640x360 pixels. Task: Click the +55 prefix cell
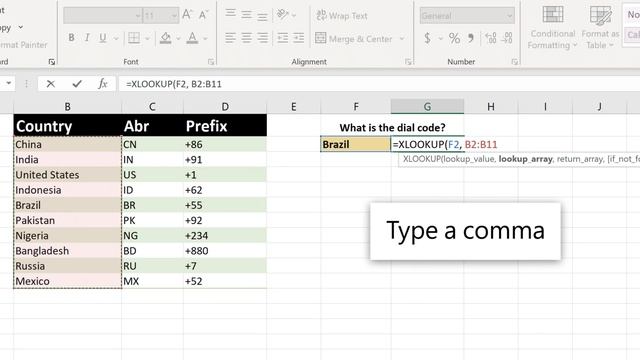tap(225, 205)
